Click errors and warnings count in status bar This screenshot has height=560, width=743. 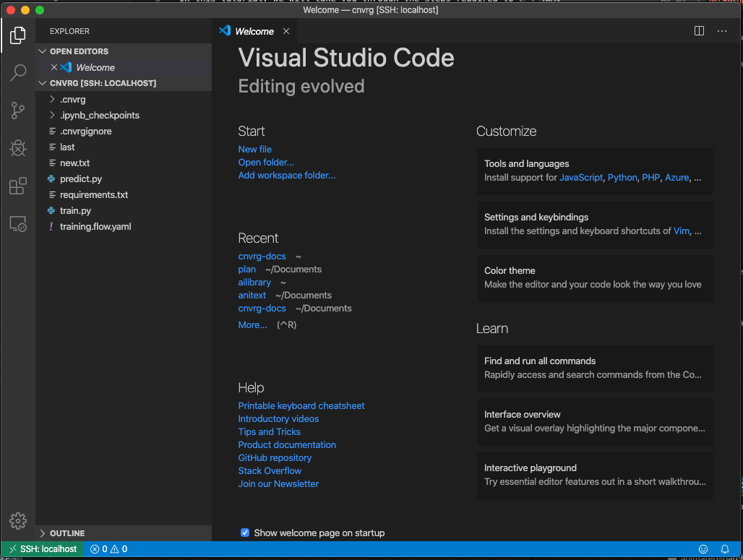point(109,549)
